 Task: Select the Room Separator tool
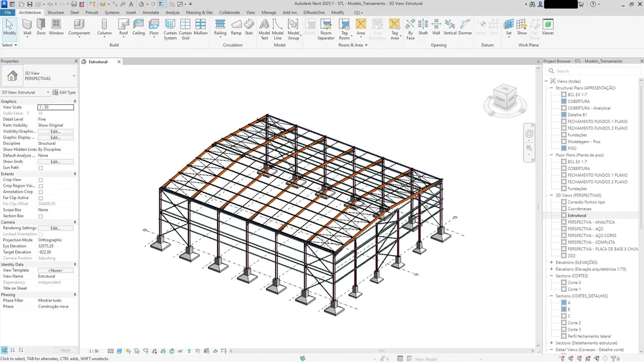326,30
